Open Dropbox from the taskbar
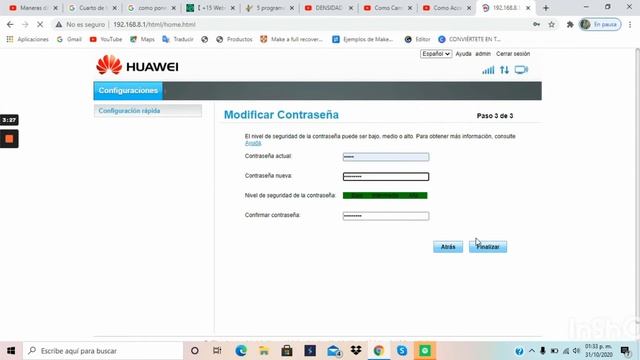640x360 pixels. point(356,351)
